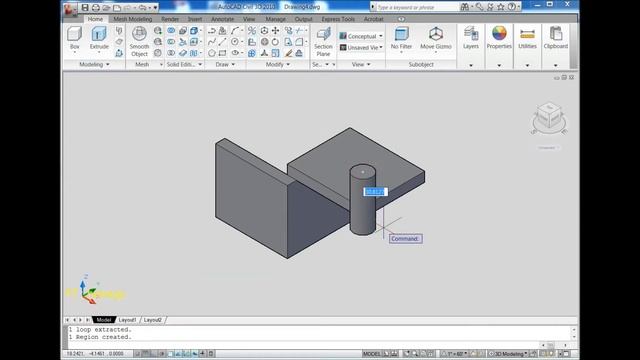Screen dimensions: 640x360
Task: Open the Output ribbon tab
Action: point(303,19)
